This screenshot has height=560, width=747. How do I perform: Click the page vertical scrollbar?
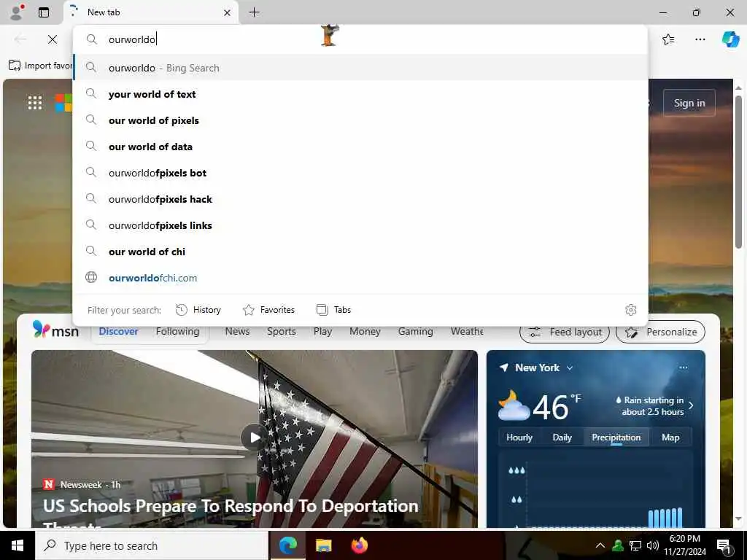coord(738,171)
